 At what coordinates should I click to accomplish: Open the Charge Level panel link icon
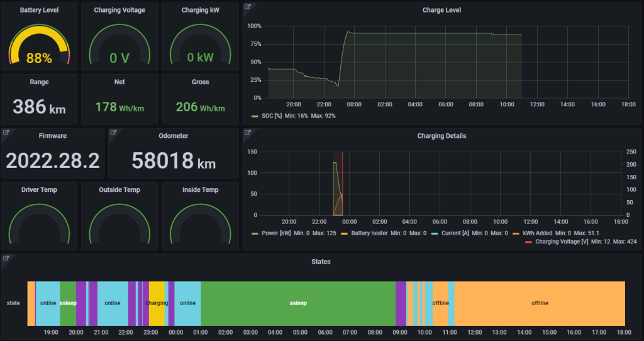(248, 8)
